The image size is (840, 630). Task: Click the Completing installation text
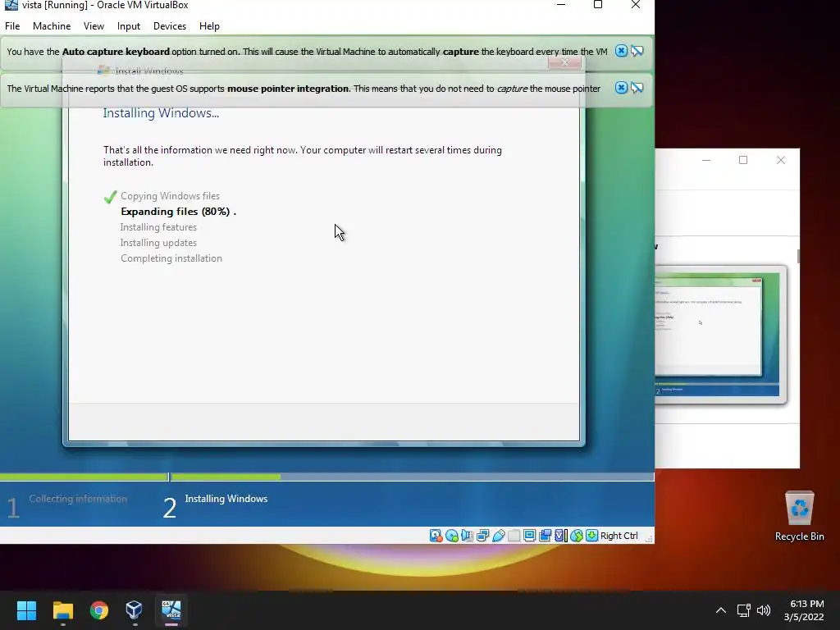pos(171,258)
